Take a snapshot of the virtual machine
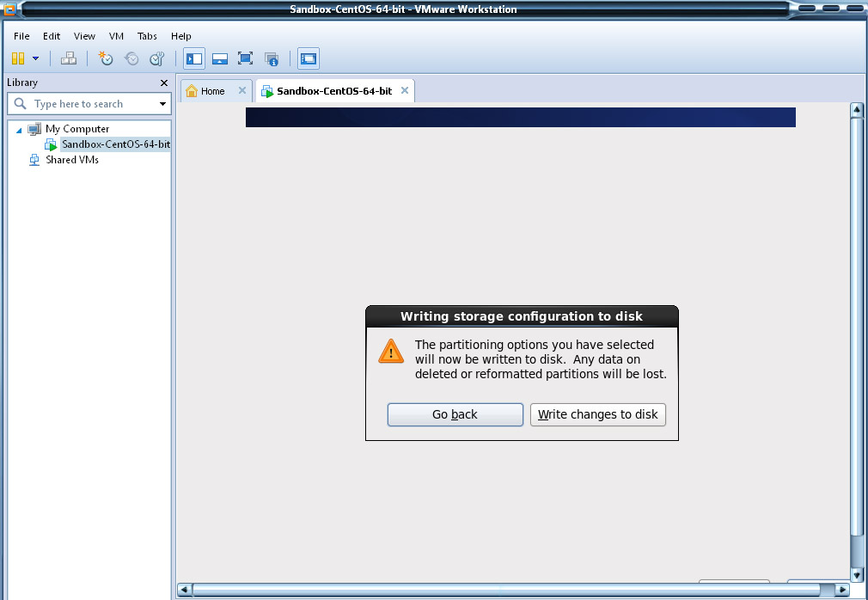Screen dimensions: 868x600 click(x=105, y=58)
